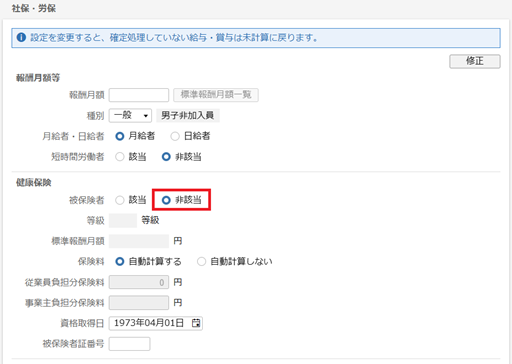Choose 該当 for 短時間労働者
Image resolution: width=512 pixels, height=364 pixels.
click(x=120, y=157)
